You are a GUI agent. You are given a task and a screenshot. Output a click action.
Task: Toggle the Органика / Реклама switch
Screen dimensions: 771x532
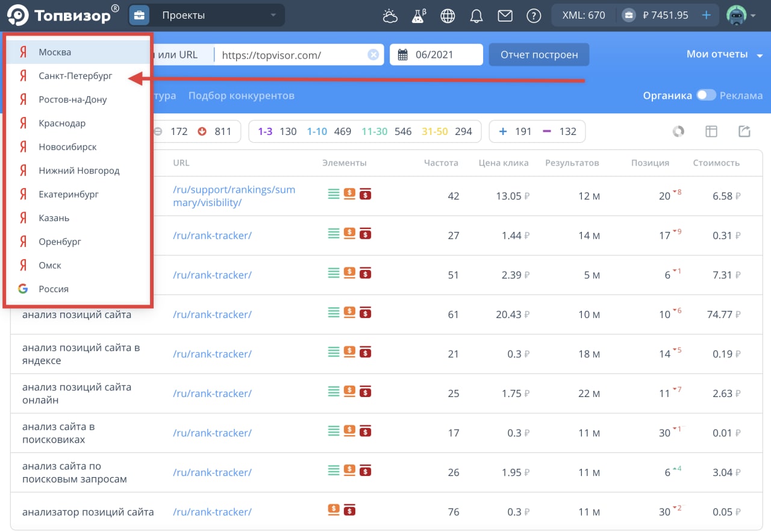point(706,95)
